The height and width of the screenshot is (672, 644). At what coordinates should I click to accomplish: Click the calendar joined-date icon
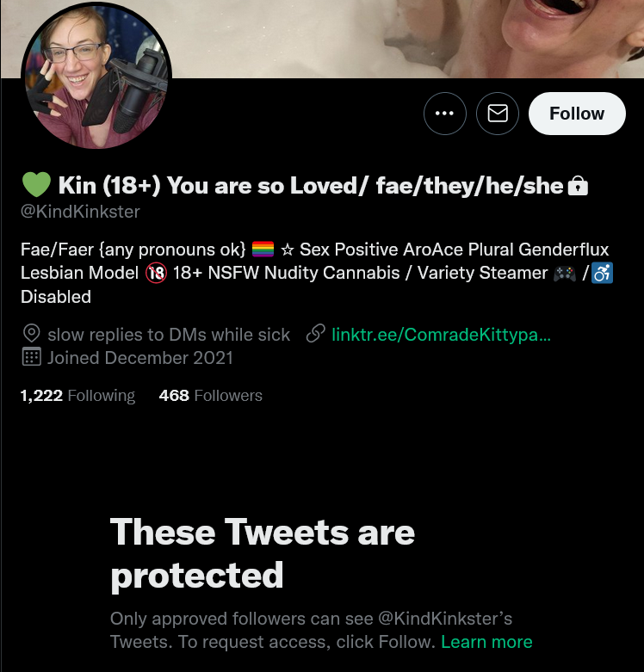pyautogui.click(x=31, y=356)
